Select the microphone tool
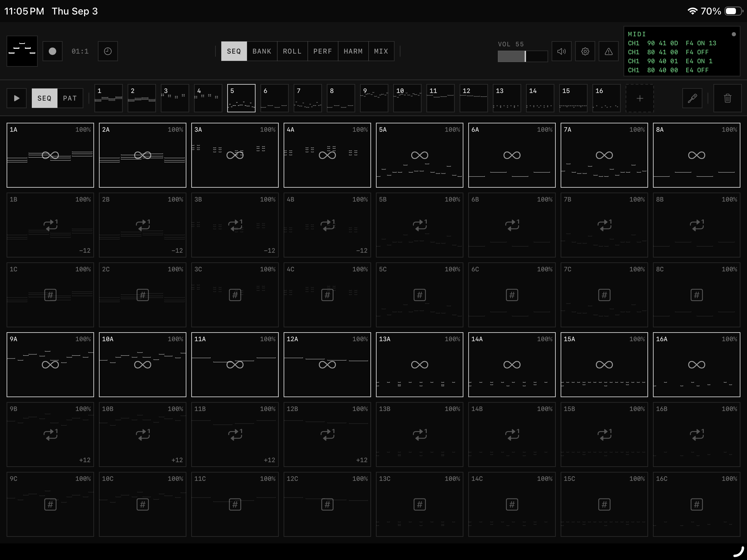The image size is (747, 560). [x=692, y=98]
